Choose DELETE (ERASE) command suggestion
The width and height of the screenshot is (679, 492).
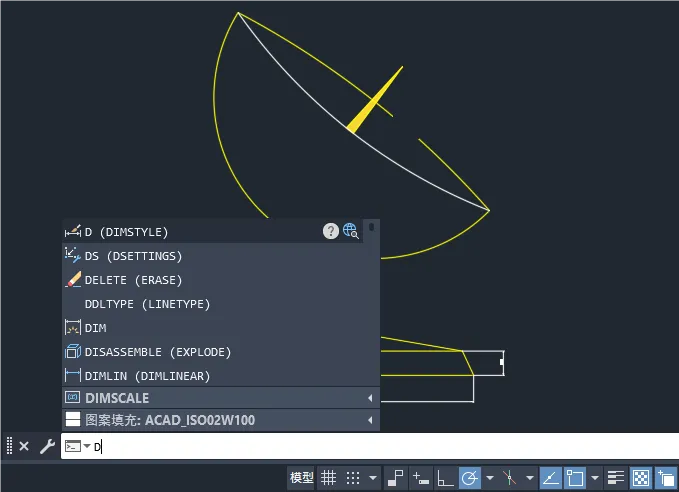coord(133,280)
